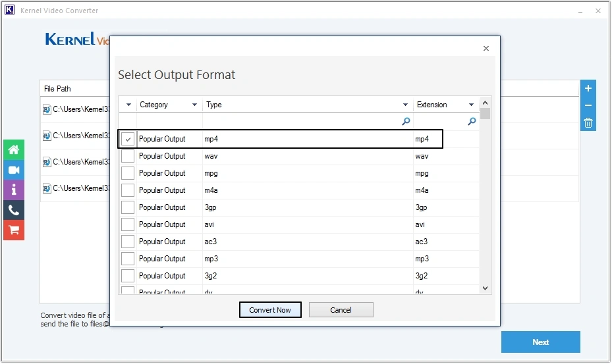Uncheck the mp4 format checkbox

[x=128, y=139]
